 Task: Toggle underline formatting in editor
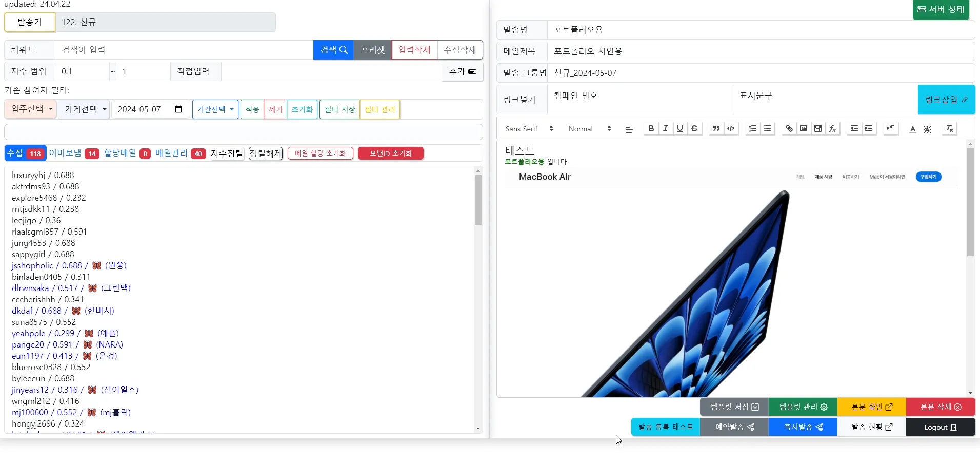(x=679, y=129)
